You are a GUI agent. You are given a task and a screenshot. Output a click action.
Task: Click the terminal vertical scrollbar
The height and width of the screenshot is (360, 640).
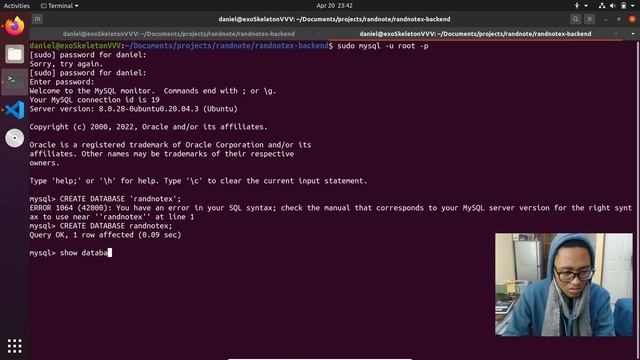(x=638, y=200)
